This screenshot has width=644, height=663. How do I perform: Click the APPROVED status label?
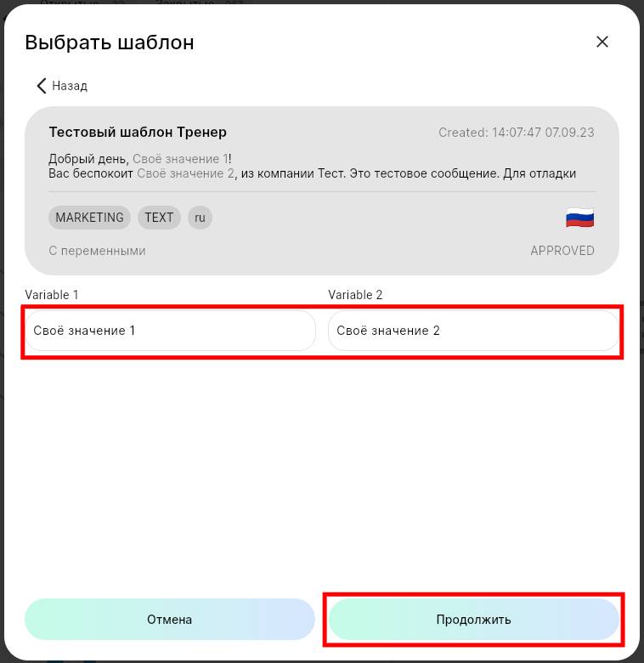[562, 251]
